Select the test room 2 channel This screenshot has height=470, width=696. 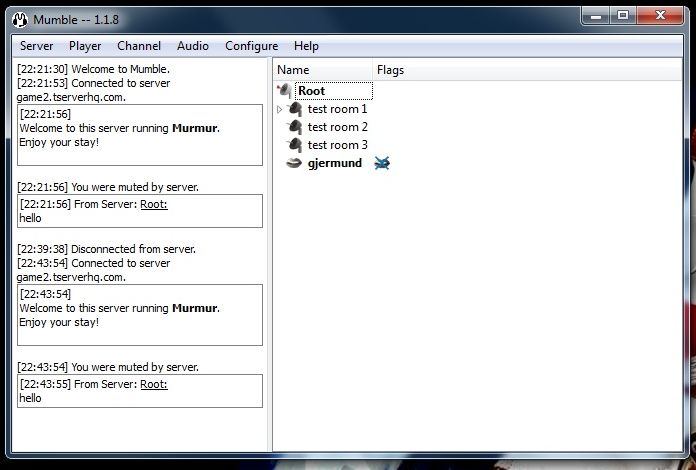[x=337, y=127]
